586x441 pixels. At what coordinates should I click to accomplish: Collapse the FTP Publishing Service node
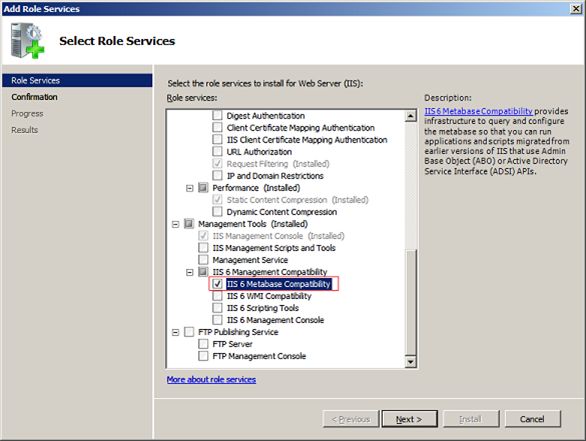point(175,332)
